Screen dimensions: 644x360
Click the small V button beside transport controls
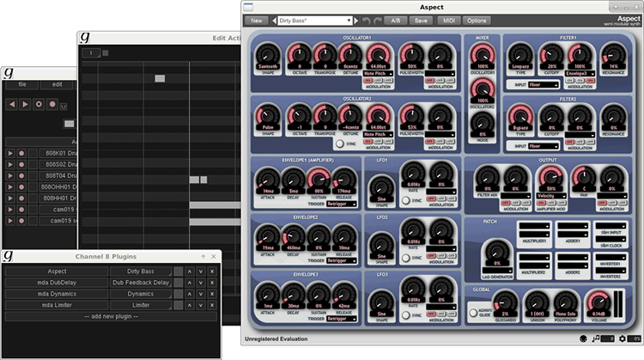(64, 107)
